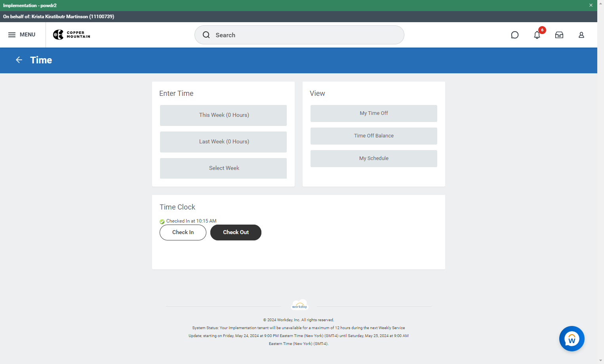
Task: Click 'Checked In at 10:15 AM' text
Action: click(x=191, y=221)
